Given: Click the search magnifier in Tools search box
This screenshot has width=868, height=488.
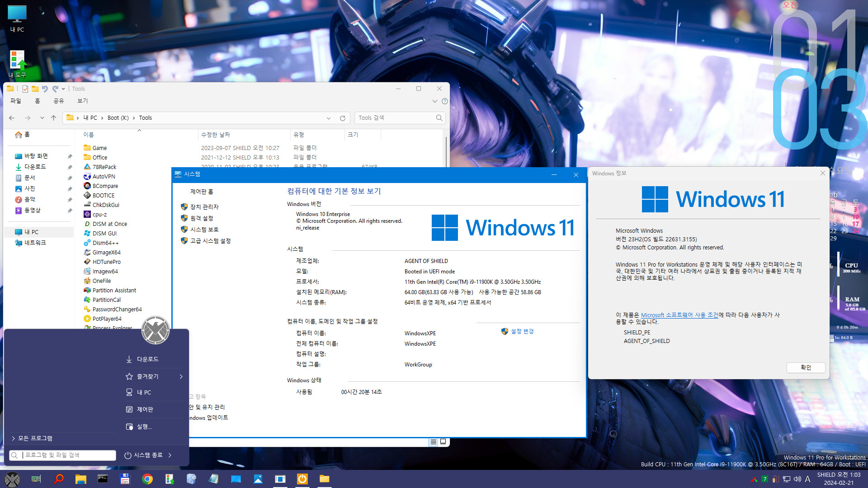Looking at the screenshot, I should tap(439, 118).
